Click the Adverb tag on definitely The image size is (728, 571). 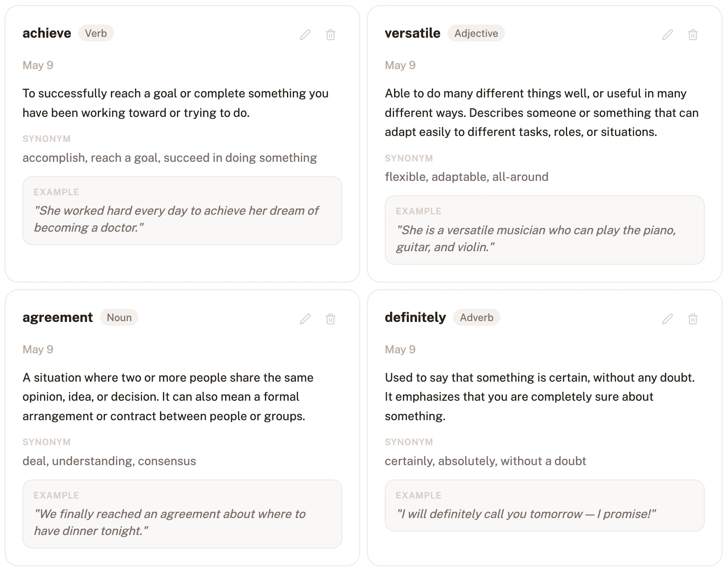click(477, 318)
